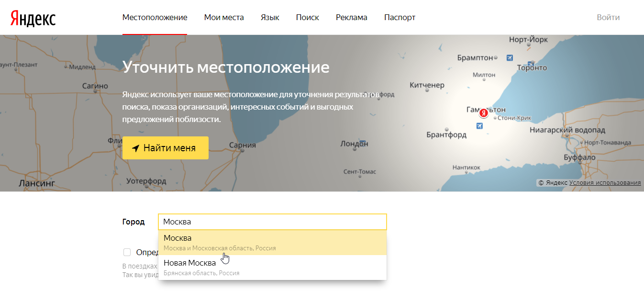Click the Ниагарский водопад map label
This screenshot has height=302, width=644.
coord(567,130)
